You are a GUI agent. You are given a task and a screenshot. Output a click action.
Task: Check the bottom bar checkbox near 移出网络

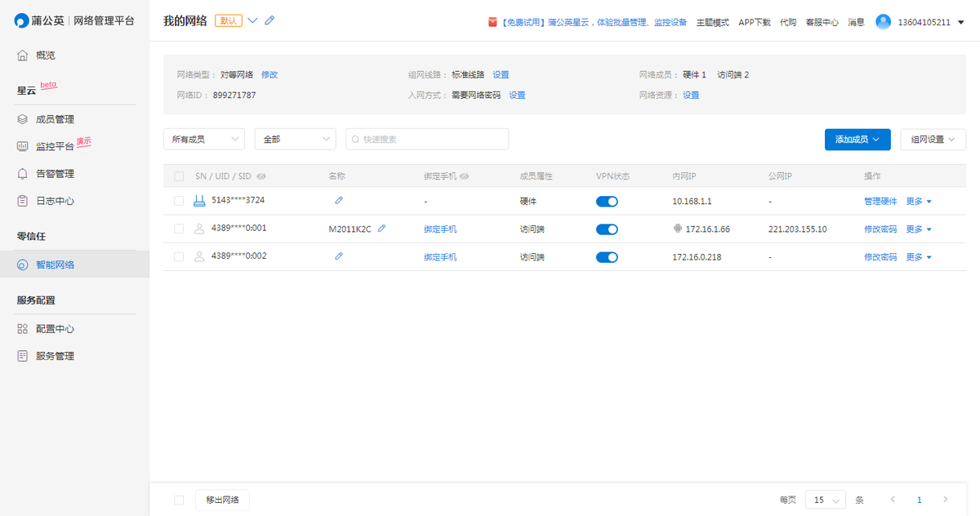click(x=179, y=500)
